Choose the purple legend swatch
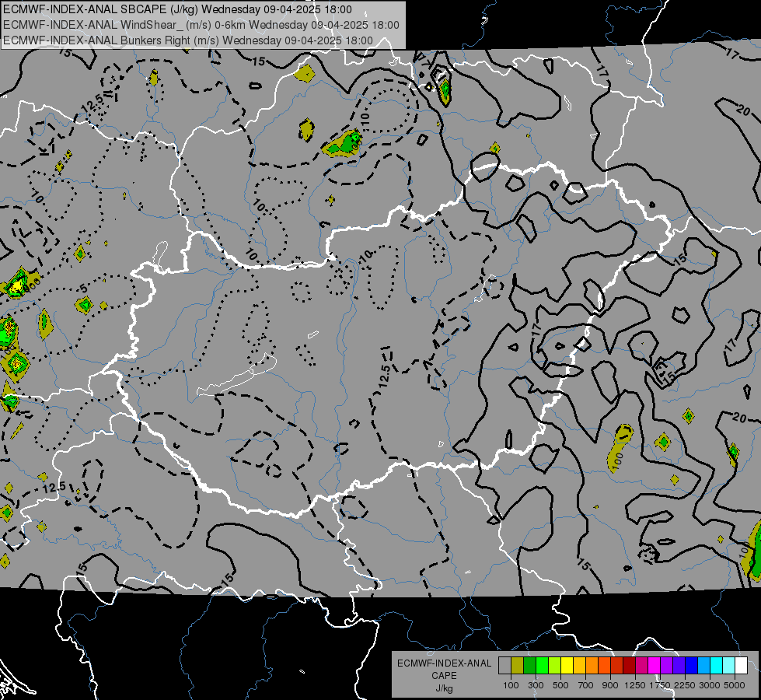761x700 pixels. tap(667, 665)
